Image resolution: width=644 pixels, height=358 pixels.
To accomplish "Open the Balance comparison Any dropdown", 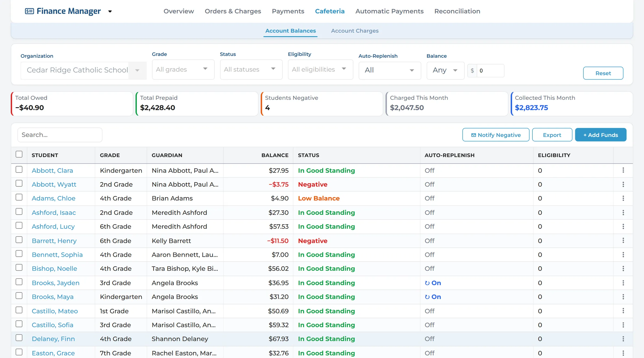I will pos(445,70).
